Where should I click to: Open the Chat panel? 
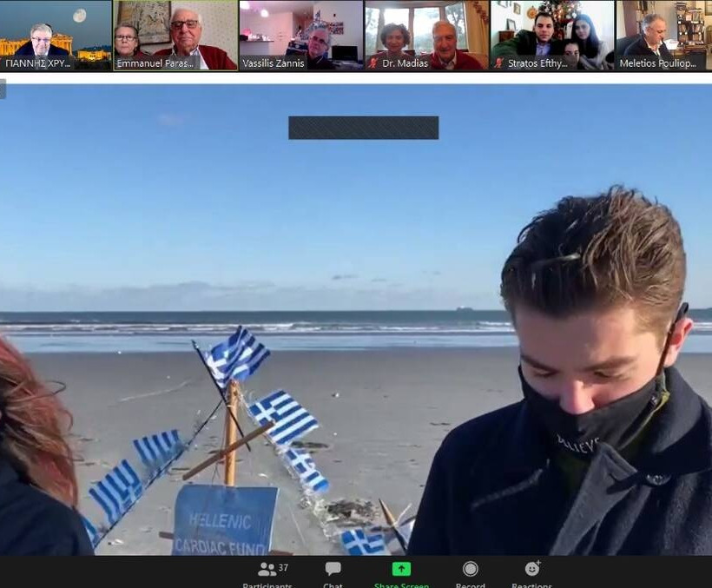[x=333, y=571]
